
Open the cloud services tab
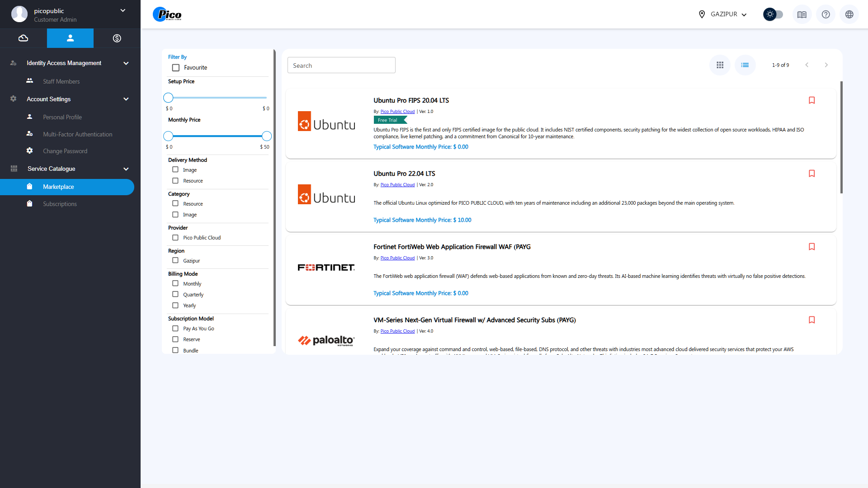click(23, 38)
